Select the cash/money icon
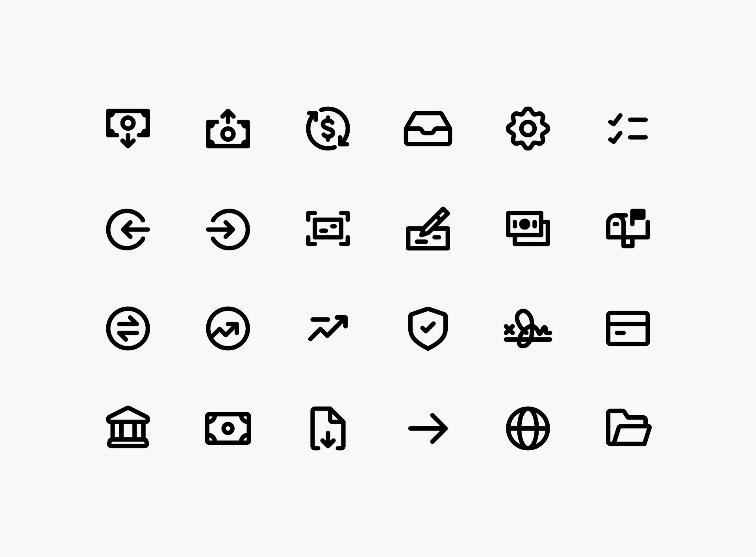Image resolution: width=756 pixels, height=557 pixels. tap(228, 428)
